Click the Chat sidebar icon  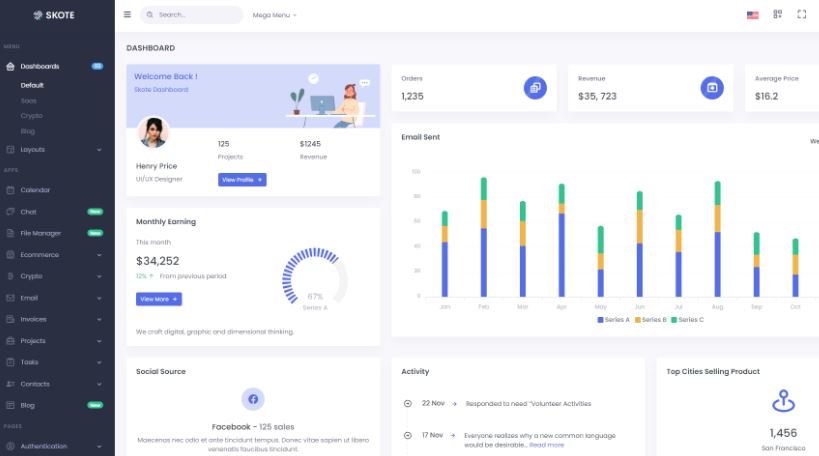click(10, 212)
